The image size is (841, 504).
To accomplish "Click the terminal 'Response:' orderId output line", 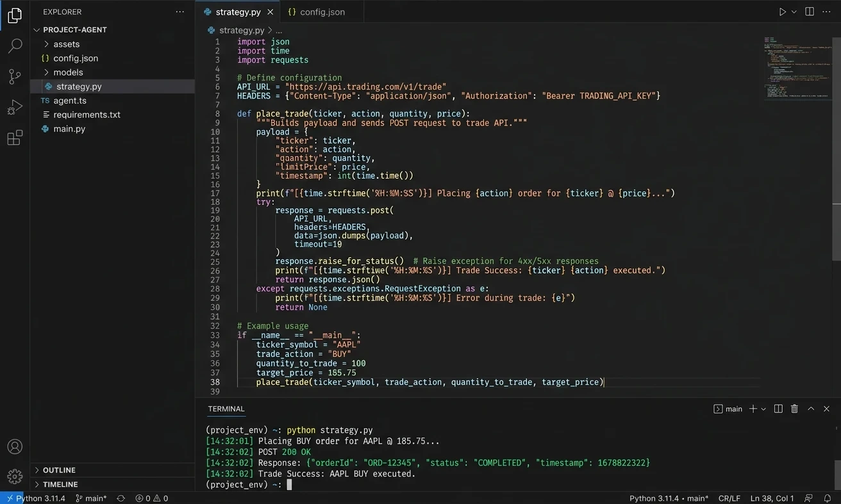I will 428,463.
